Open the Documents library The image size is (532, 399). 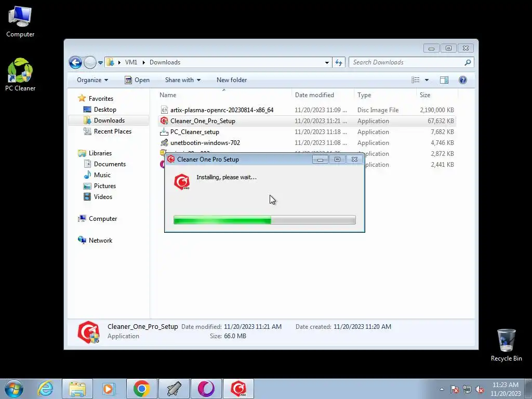coord(110,164)
